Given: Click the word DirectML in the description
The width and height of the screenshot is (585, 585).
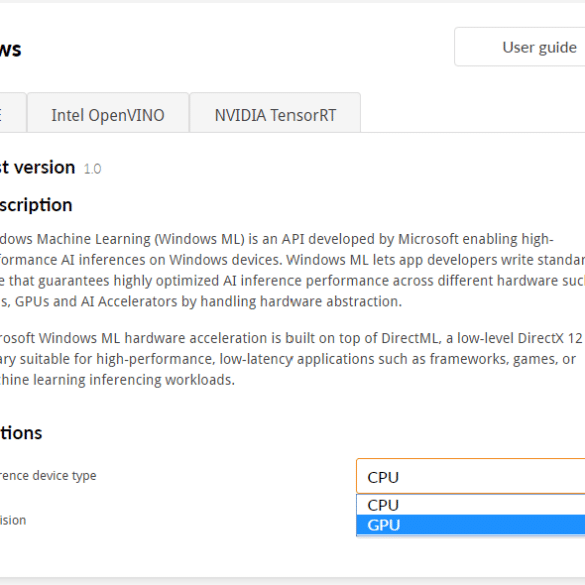Looking at the screenshot, I should 409,338.
